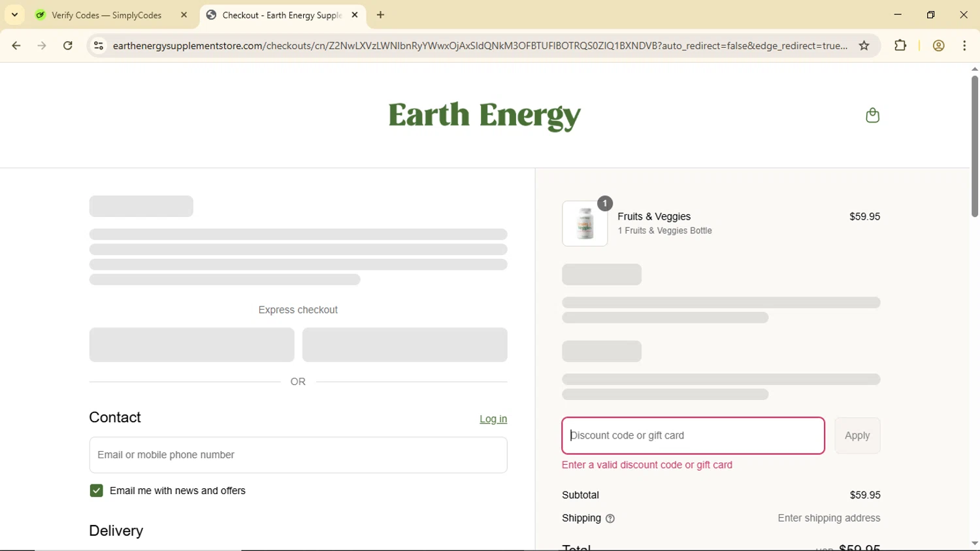Screen dimensions: 980x551
Task: Minimize the browser window
Action: 898,15
